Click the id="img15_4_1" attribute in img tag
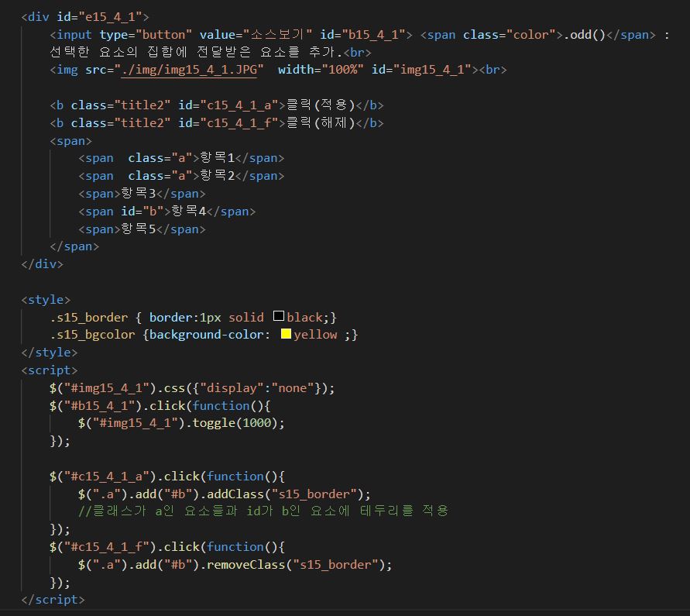The width and height of the screenshot is (690, 616). [x=421, y=70]
